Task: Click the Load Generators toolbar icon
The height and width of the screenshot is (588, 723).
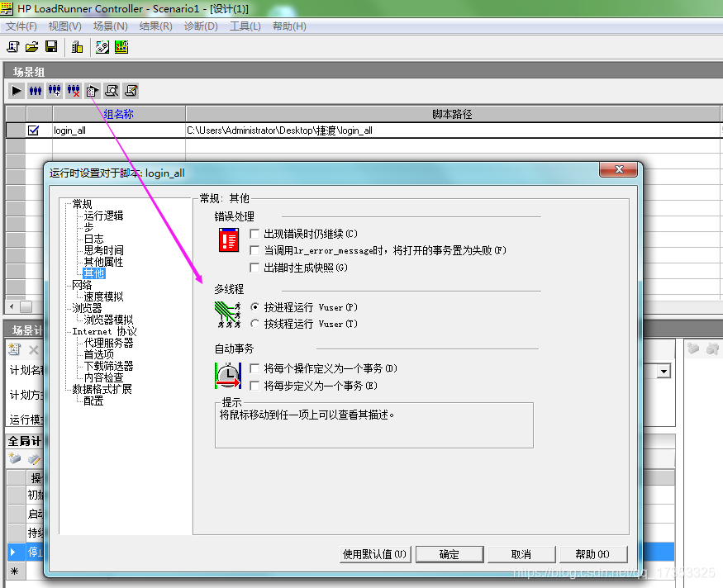Action: [x=77, y=46]
